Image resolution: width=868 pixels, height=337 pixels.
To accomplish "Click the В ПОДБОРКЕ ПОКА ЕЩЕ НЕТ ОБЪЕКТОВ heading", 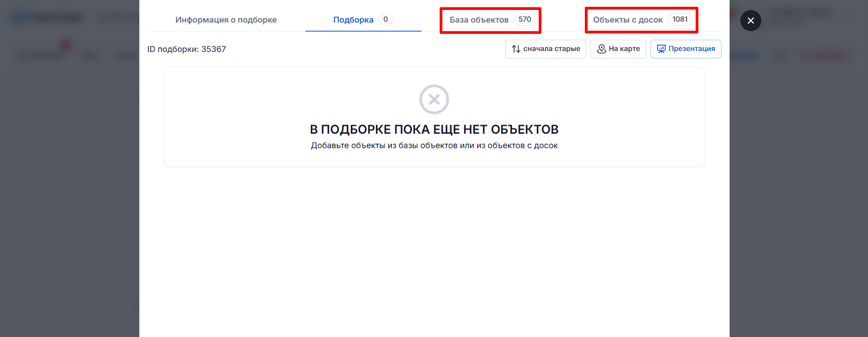I will [434, 130].
